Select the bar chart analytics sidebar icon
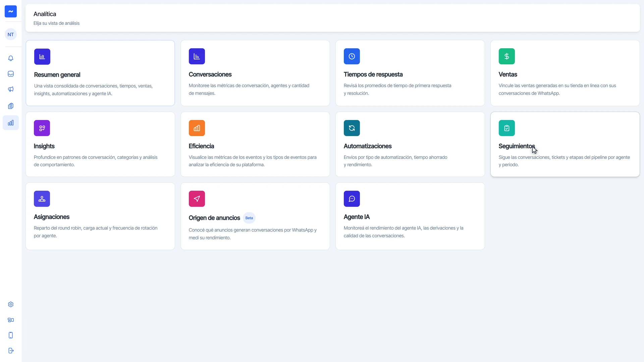Viewport: 644px width, 362px height. 11,123
